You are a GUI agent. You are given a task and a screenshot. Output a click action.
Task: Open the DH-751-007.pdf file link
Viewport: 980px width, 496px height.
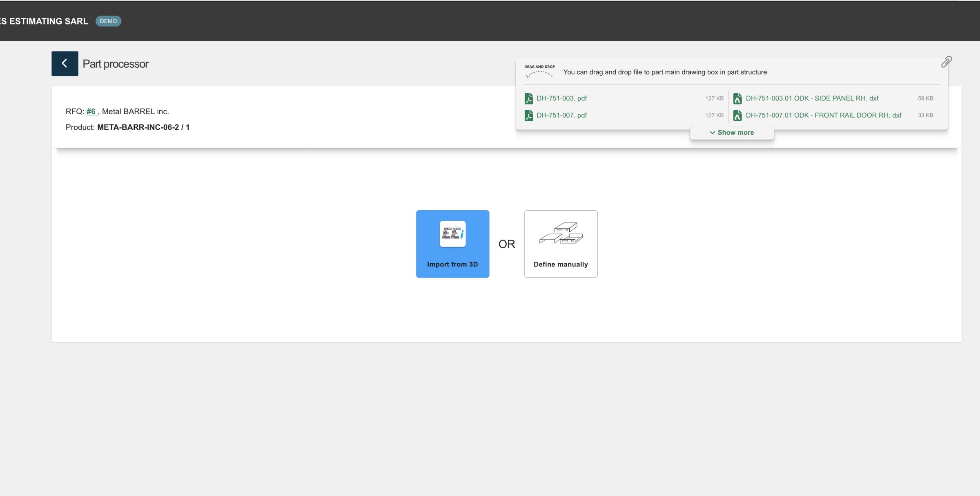[x=561, y=115]
